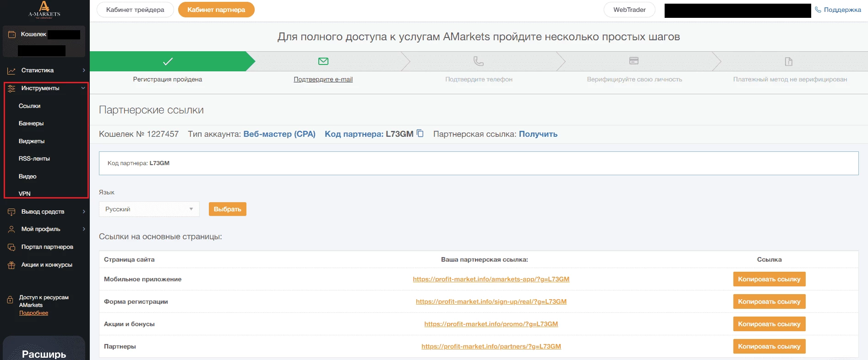Click the lock icon beside Доступ к ресурсам
The width and height of the screenshot is (868, 360).
tap(10, 300)
